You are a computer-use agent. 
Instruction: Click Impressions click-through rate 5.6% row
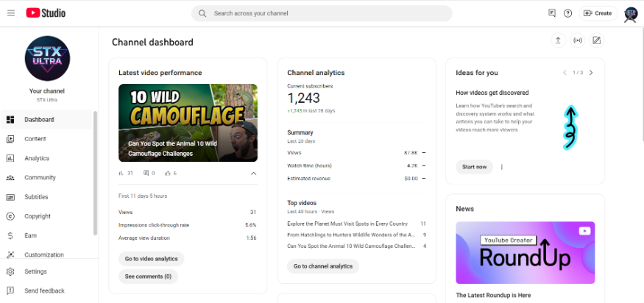click(x=187, y=225)
